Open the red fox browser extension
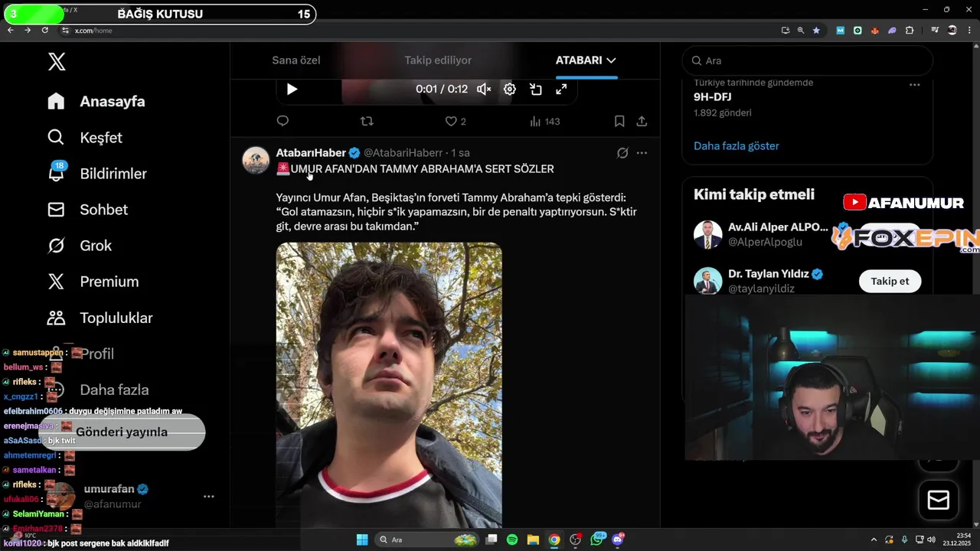The image size is (980, 551). pos(874,31)
